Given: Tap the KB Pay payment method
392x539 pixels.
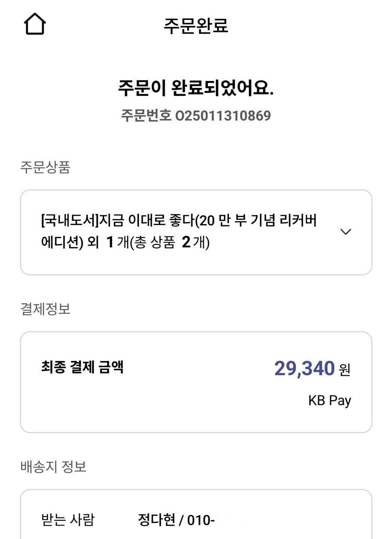Looking at the screenshot, I should point(330,401).
